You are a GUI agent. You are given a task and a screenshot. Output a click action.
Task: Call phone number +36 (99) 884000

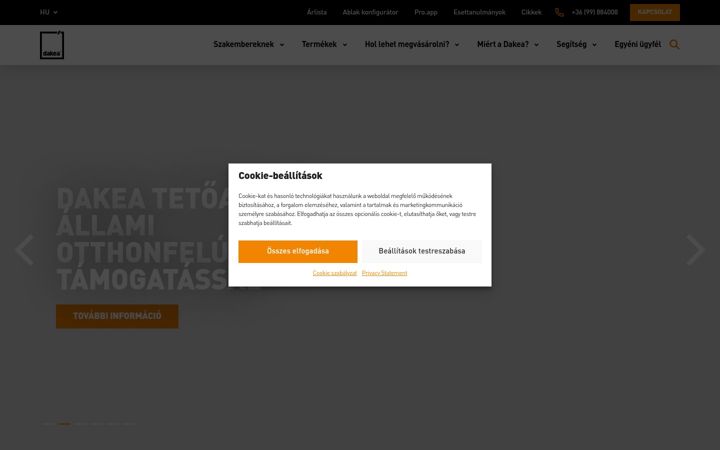pyautogui.click(x=595, y=12)
